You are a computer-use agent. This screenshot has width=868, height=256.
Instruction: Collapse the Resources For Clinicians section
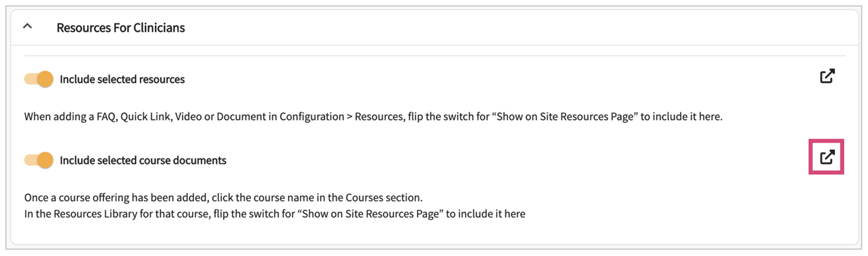(x=27, y=27)
